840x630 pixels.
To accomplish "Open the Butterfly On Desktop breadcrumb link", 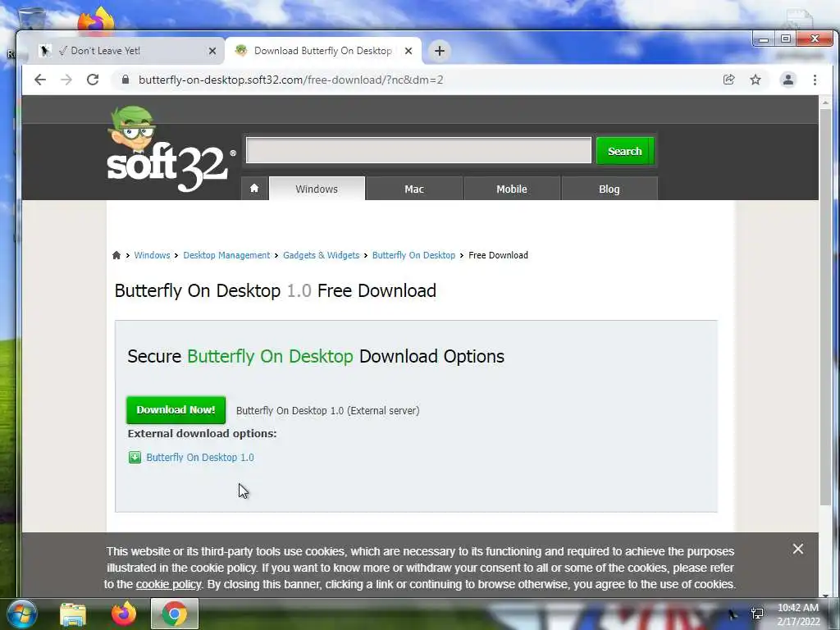I will click(413, 255).
